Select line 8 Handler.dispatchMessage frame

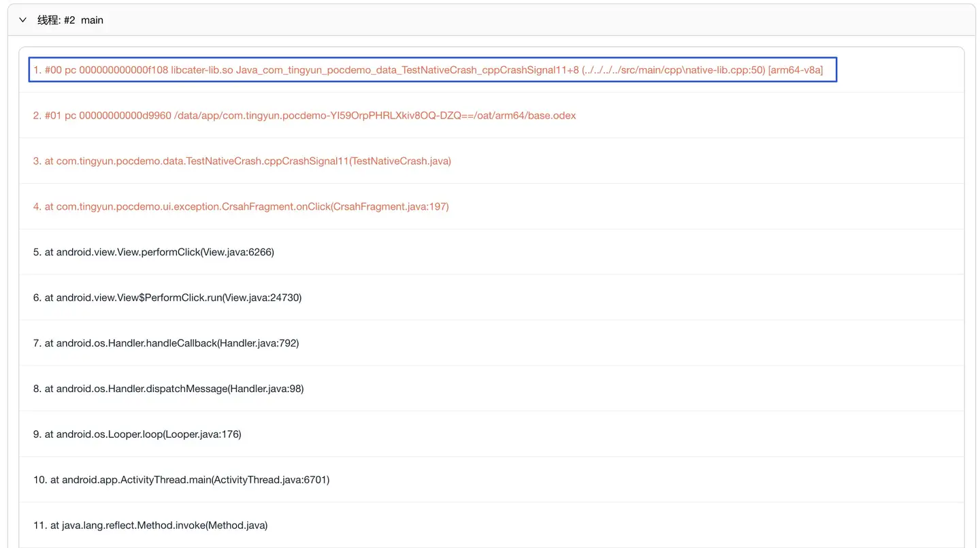coord(168,389)
